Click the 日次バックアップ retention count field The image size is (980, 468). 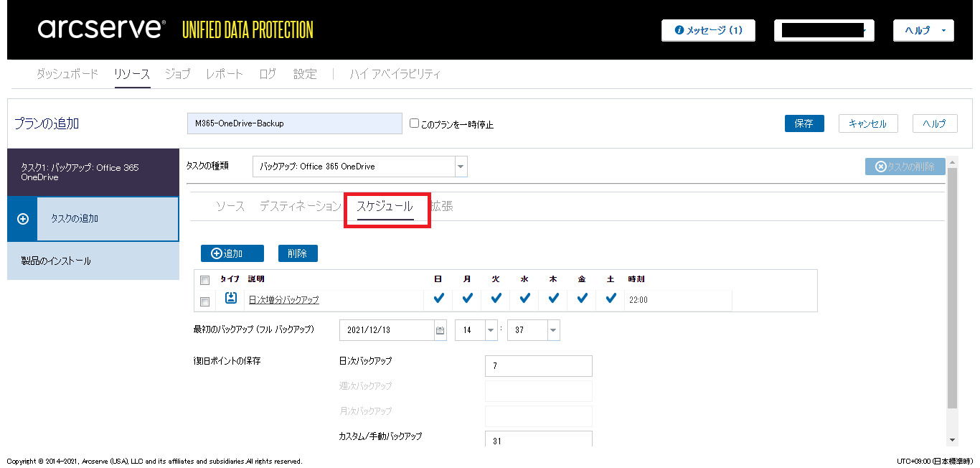[538, 366]
